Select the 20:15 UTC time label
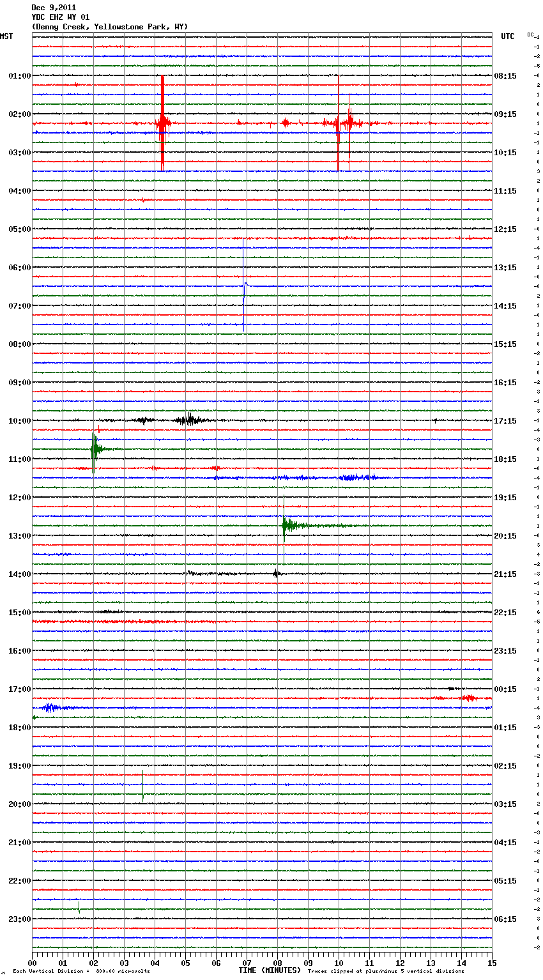 click(x=505, y=536)
